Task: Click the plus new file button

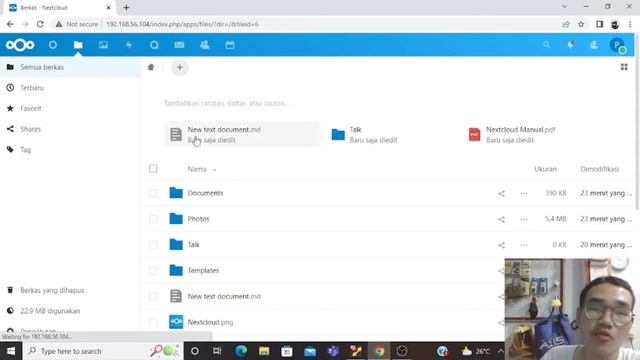Action: point(180,67)
